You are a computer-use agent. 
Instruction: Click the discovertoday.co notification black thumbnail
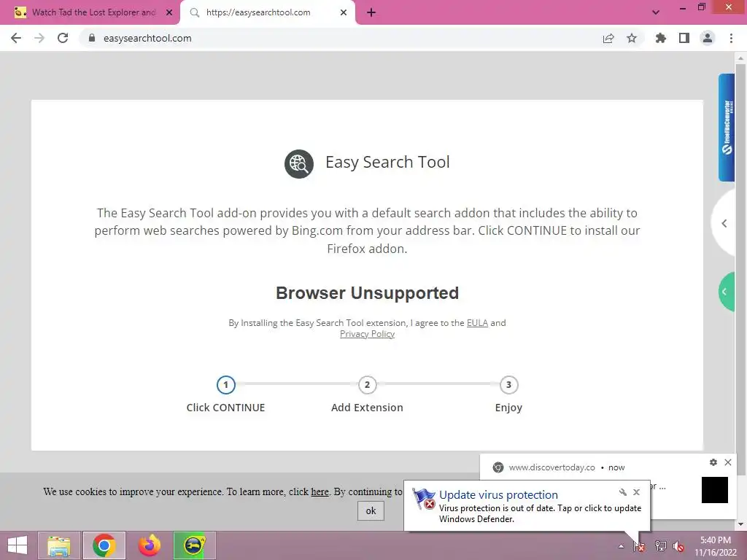715,490
